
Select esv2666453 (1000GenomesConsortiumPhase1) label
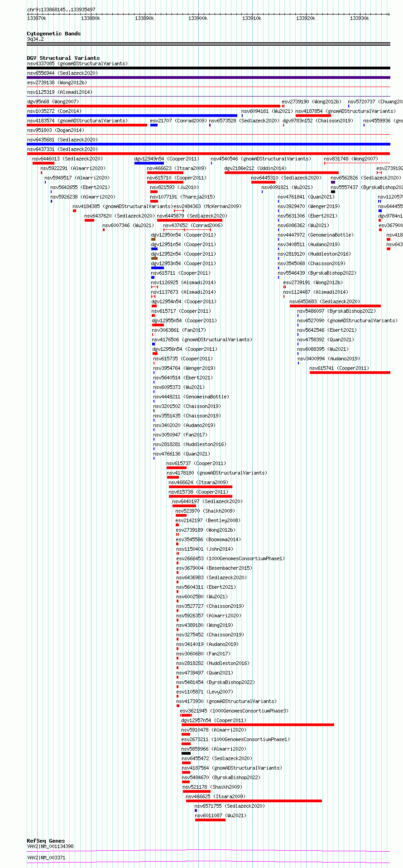(230, 558)
